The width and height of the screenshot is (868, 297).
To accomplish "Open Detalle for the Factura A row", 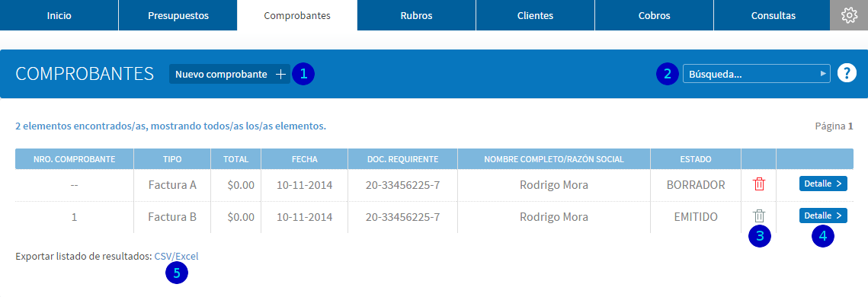I will 823,184.
